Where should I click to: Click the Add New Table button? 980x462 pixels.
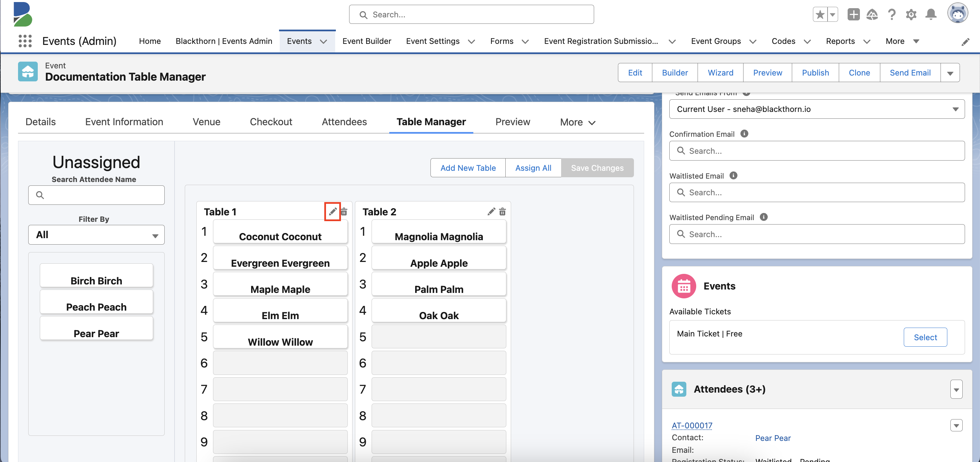click(468, 167)
